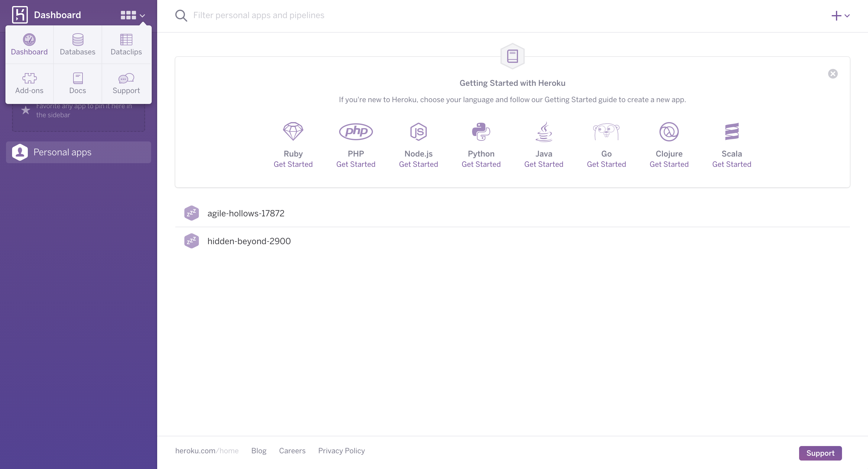Open Java Get Started link

click(x=544, y=164)
